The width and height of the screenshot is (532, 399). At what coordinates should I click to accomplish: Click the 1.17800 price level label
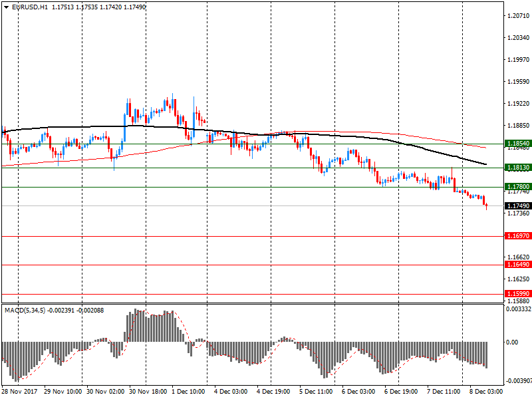click(517, 187)
